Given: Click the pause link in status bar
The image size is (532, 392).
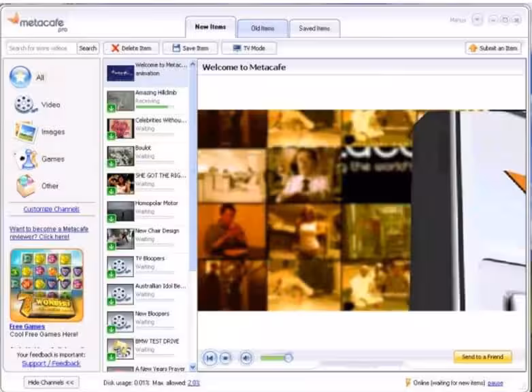Looking at the screenshot, I should coord(495,383).
